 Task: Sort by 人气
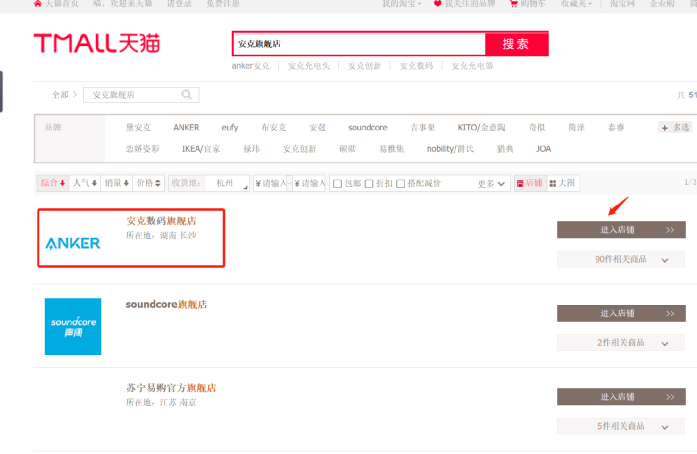[84, 183]
